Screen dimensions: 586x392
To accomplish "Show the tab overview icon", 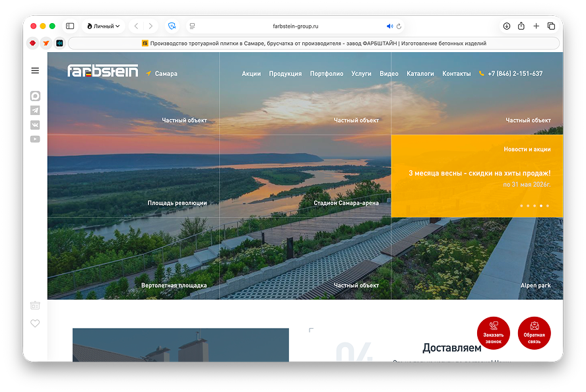I will (551, 26).
